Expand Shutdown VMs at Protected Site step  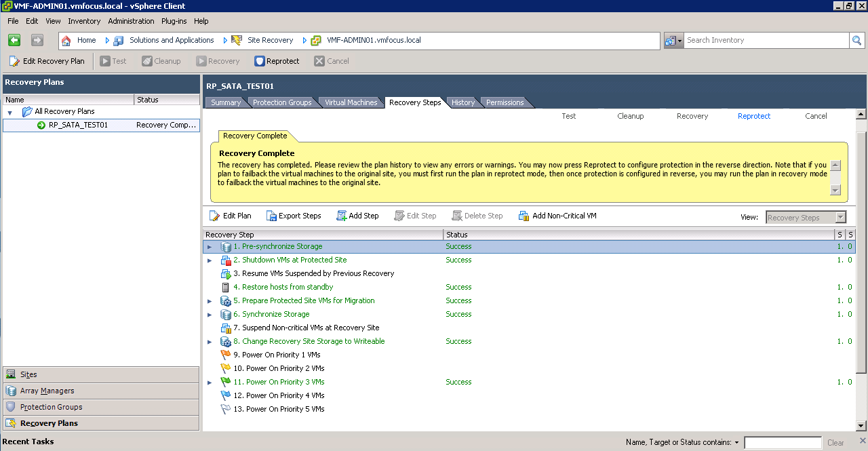coord(210,260)
